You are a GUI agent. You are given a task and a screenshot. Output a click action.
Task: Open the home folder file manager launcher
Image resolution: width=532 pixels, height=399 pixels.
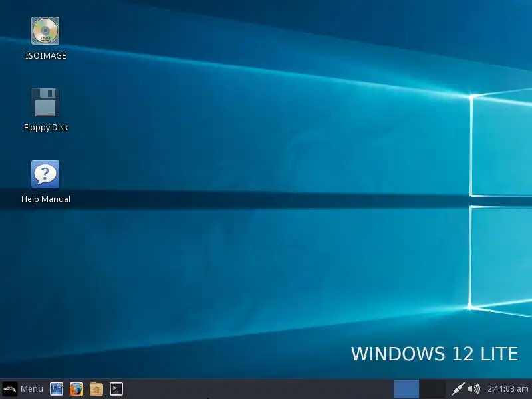pos(96,389)
